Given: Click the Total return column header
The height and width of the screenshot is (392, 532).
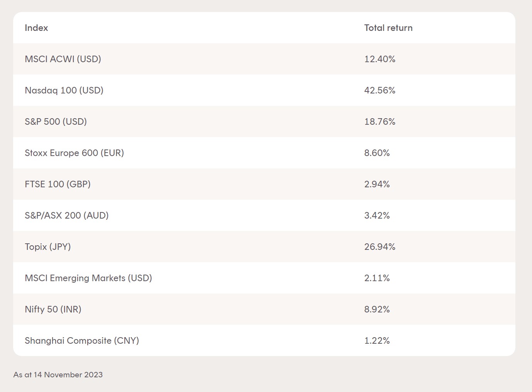Looking at the screenshot, I should [x=388, y=28].
